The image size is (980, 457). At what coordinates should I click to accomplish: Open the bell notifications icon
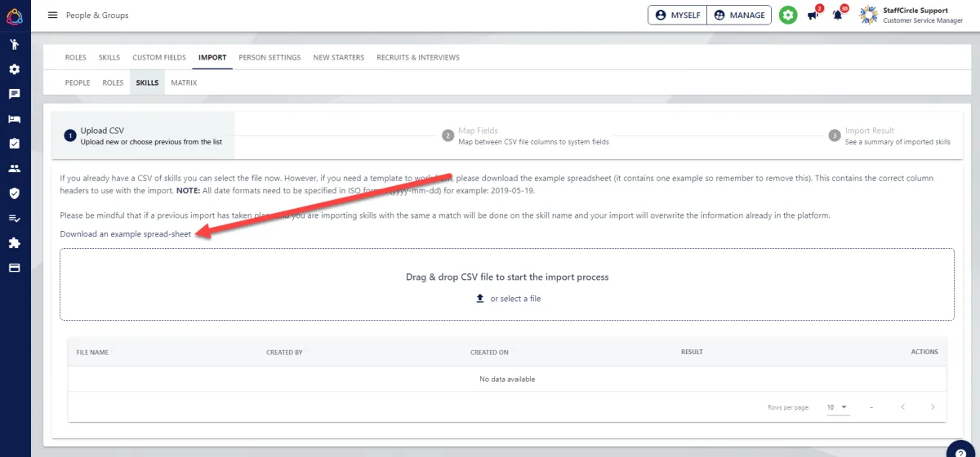838,15
